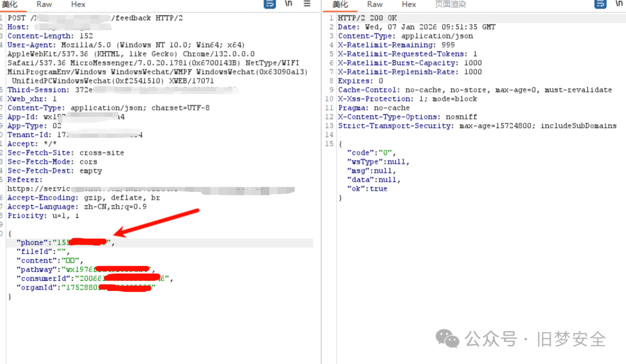
Task: Click X-Ratelimit-Burst-Capacity: 1000 header
Action: point(410,63)
